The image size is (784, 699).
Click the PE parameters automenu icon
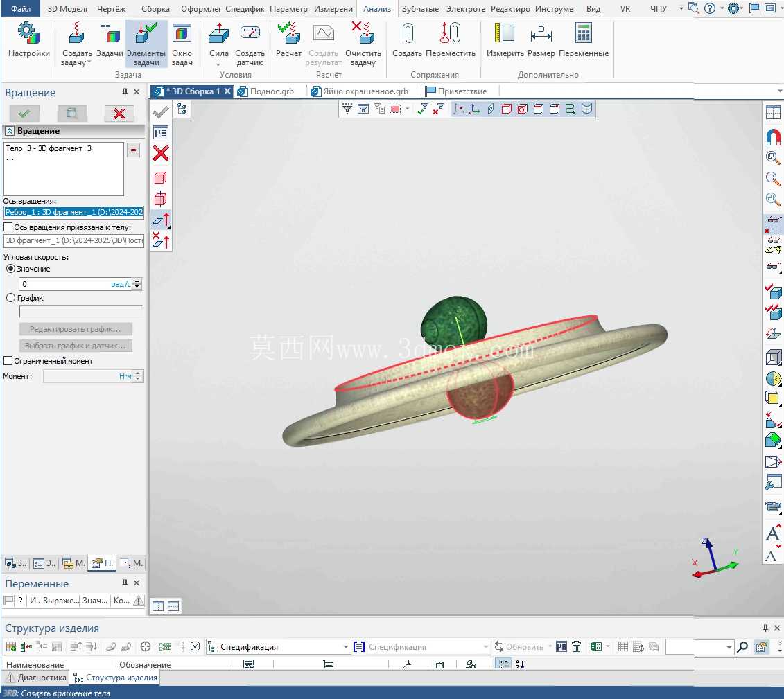point(161,133)
